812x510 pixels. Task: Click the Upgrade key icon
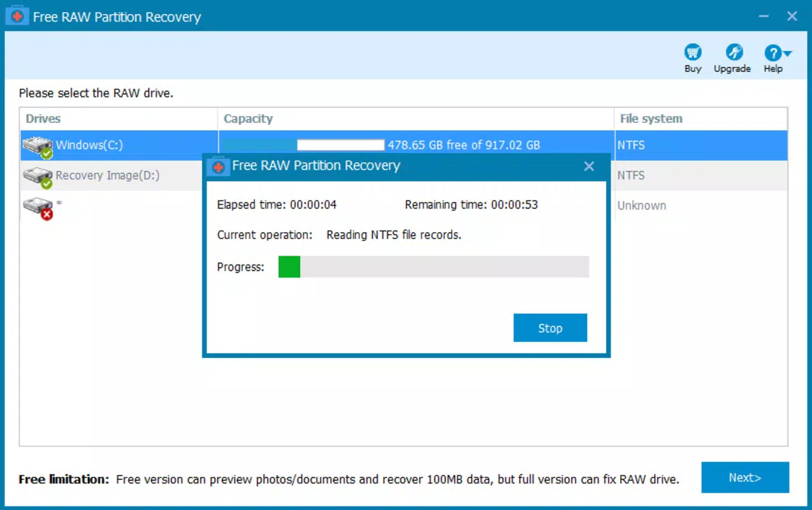coord(734,52)
